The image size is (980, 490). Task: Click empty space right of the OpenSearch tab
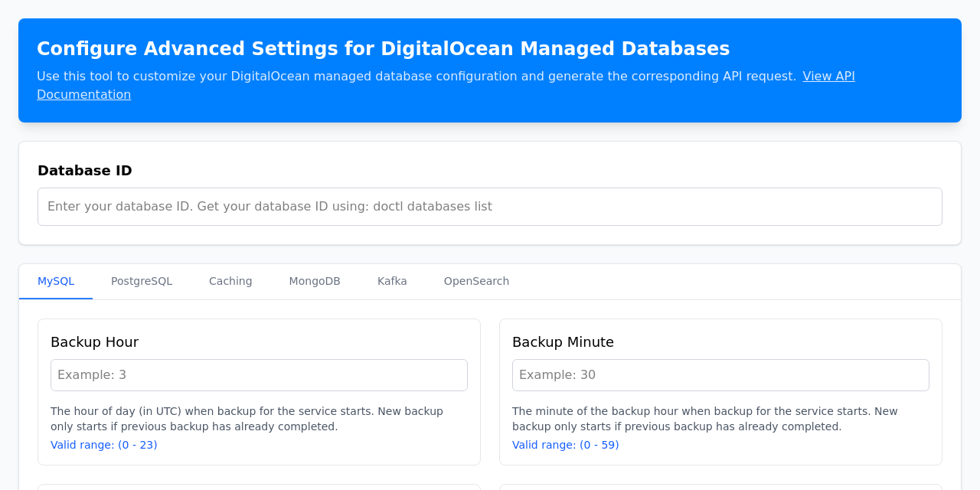(727, 281)
